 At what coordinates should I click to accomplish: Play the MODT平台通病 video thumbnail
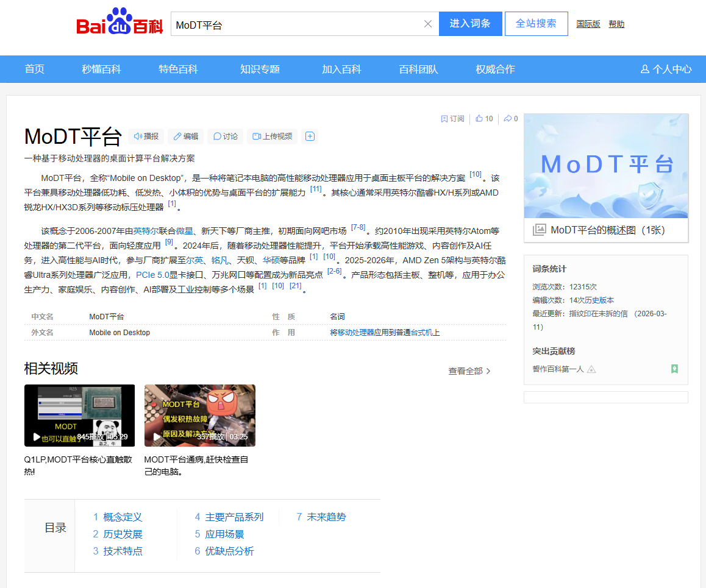[200, 415]
